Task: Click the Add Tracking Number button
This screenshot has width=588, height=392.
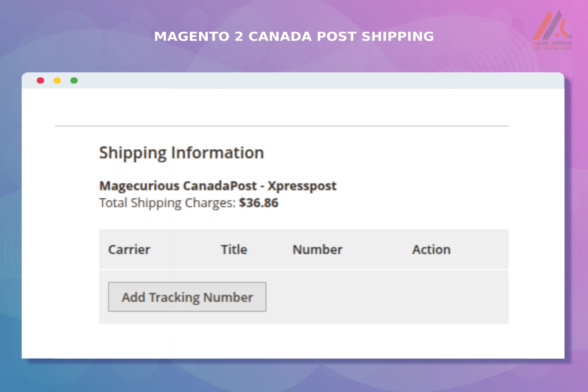Action: point(187,297)
